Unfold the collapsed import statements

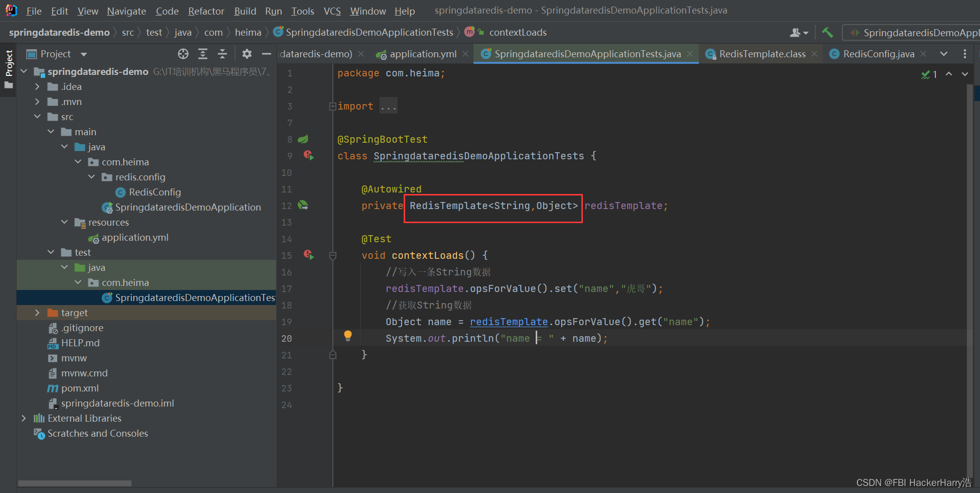(332, 106)
